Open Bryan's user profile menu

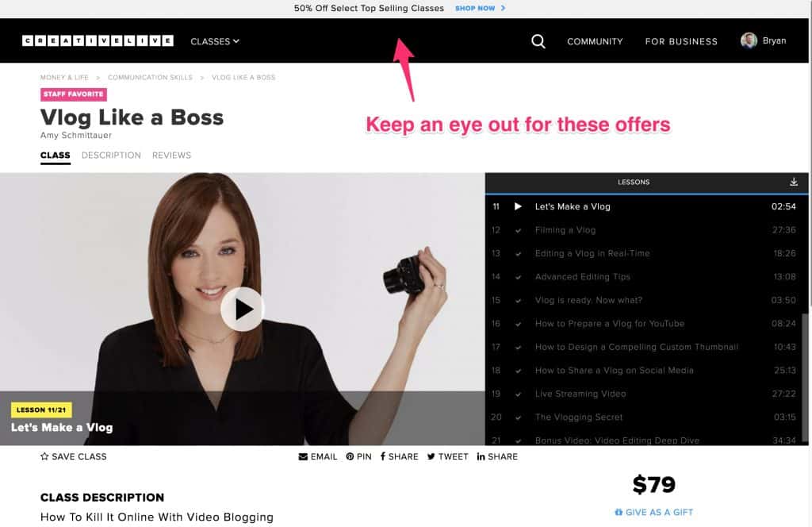pos(763,40)
